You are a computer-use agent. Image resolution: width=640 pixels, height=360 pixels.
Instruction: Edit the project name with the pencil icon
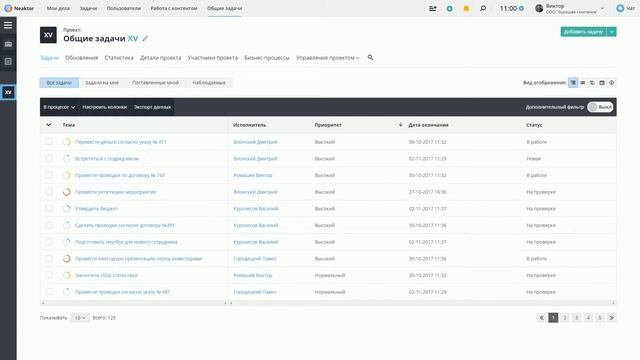(x=145, y=39)
